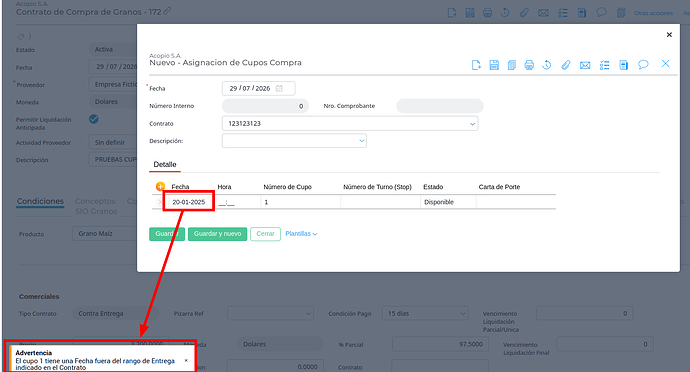The width and height of the screenshot is (690, 372).
Task: Attach a file with the paperclip icon
Action: (565, 65)
